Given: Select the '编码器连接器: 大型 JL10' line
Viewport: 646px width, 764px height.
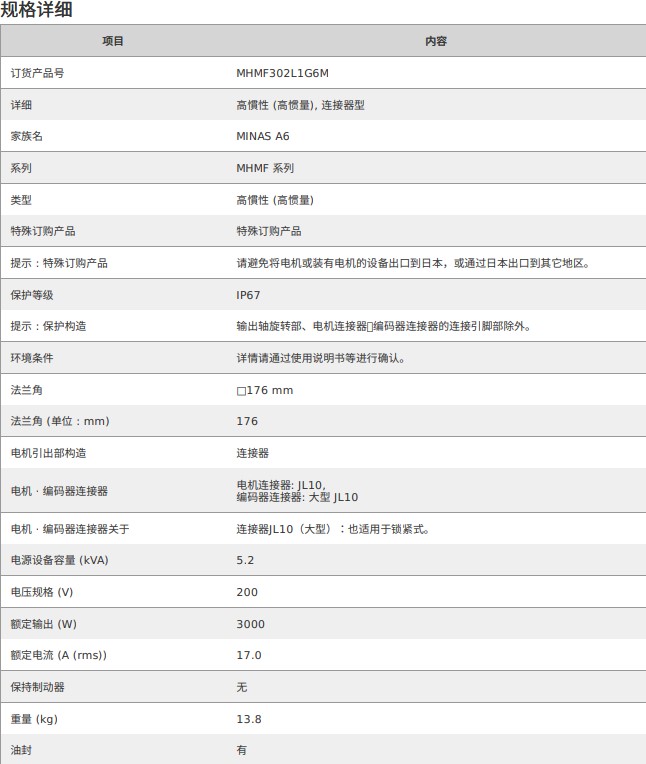Looking at the screenshot, I should 297,497.
